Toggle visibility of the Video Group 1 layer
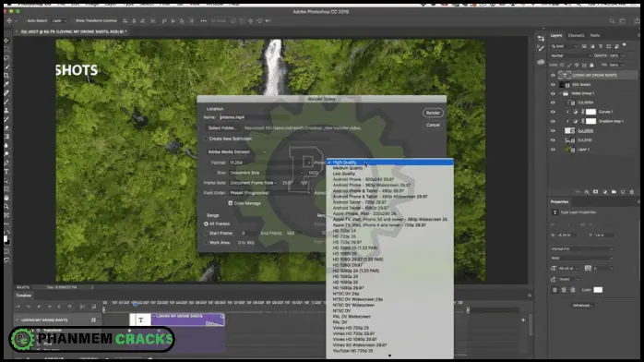Screen dimensions: 644x362 (553, 93)
